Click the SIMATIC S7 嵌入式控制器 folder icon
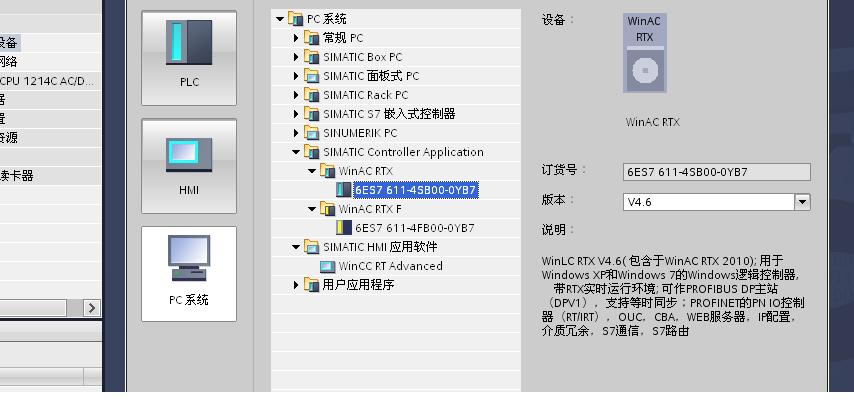This screenshot has width=854, height=400. [x=312, y=114]
